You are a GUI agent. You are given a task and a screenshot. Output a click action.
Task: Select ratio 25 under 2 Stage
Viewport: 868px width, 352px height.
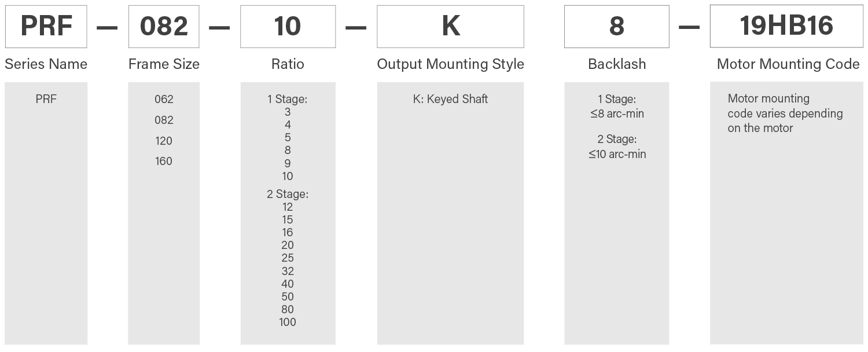(x=288, y=258)
